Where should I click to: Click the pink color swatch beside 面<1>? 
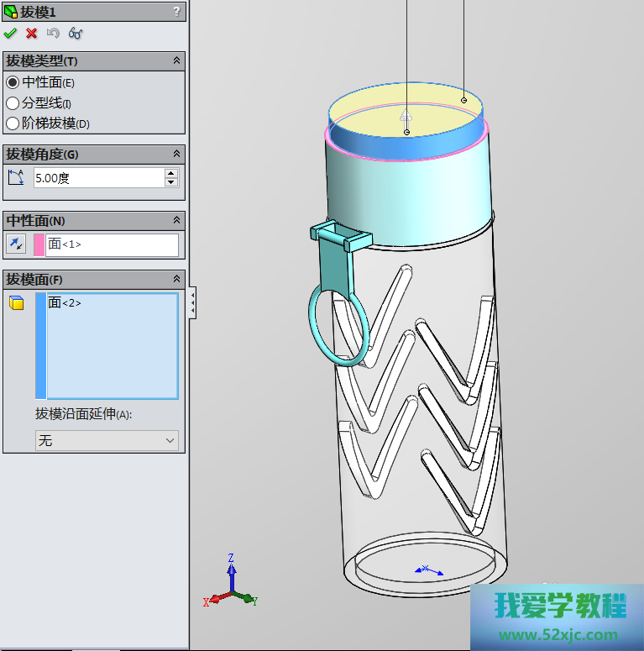coord(39,244)
